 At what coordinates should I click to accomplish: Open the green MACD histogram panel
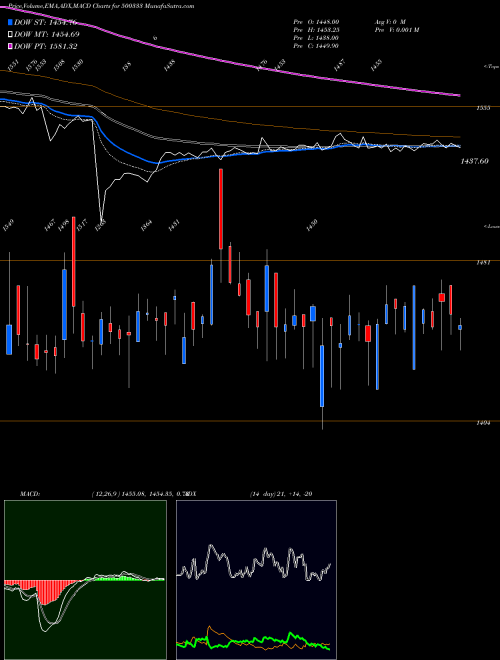coord(85,580)
